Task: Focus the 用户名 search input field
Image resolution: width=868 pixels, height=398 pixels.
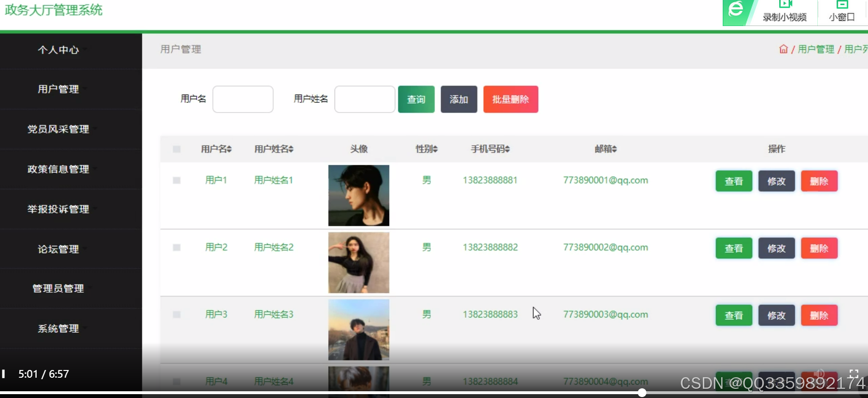Action: (243, 99)
